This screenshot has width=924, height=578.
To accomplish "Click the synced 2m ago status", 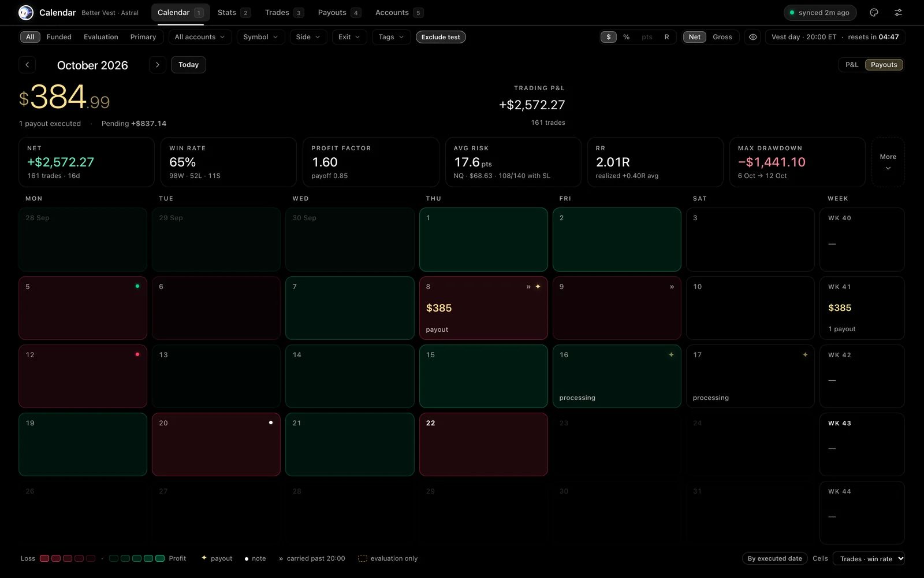I will (820, 12).
